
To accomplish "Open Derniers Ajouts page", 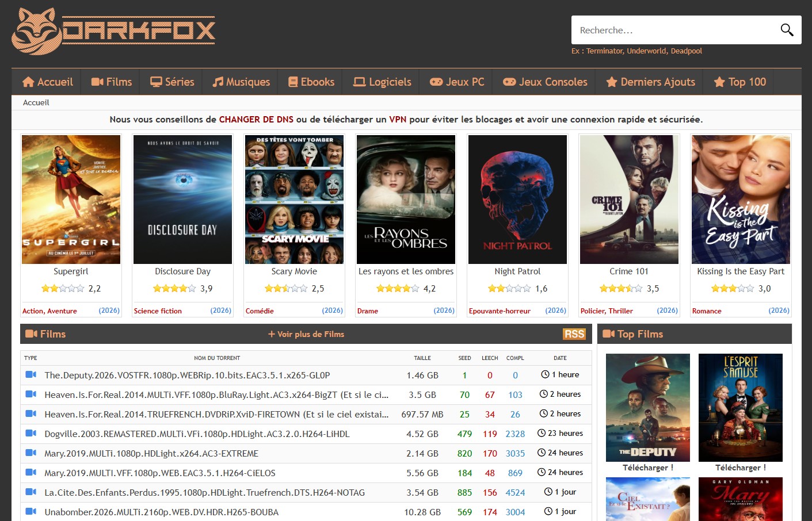I will pyautogui.click(x=651, y=82).
